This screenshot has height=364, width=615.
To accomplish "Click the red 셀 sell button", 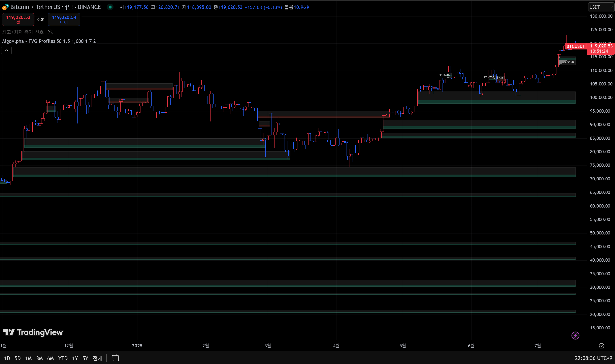I will click(x=18, y=19).
